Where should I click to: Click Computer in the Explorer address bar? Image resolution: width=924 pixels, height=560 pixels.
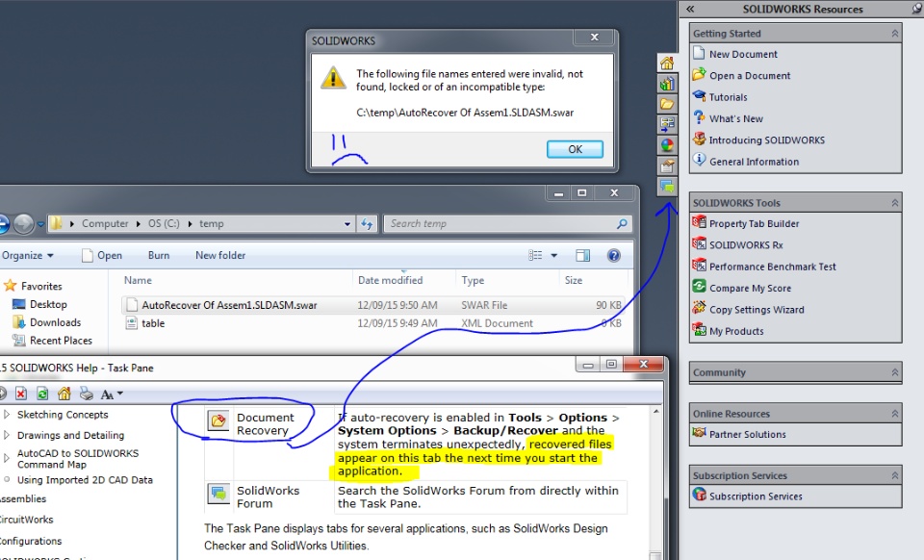(x=104, y=224)
